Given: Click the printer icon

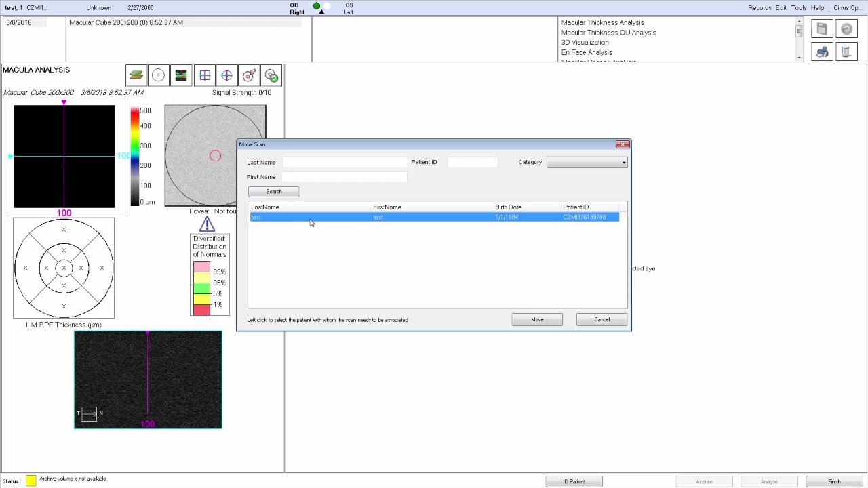Looking at the screenshot, I should click(x=822, y=52).
